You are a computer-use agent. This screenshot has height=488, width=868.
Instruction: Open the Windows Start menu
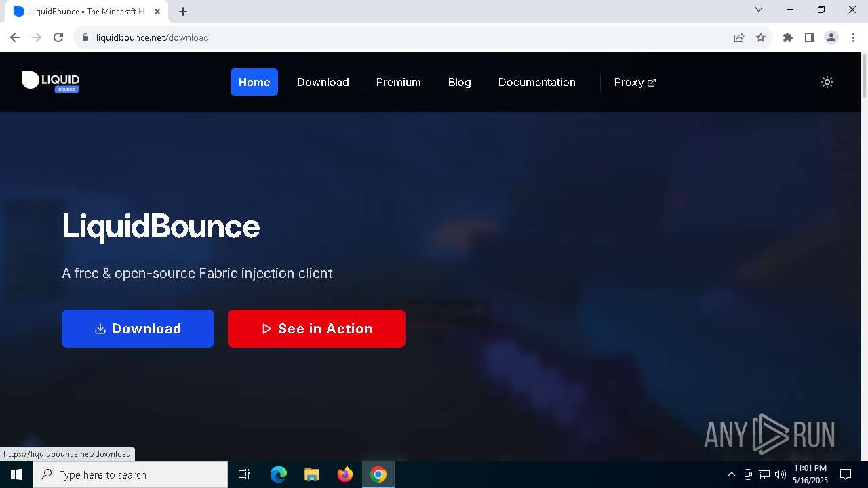click(x=16, y=474)
